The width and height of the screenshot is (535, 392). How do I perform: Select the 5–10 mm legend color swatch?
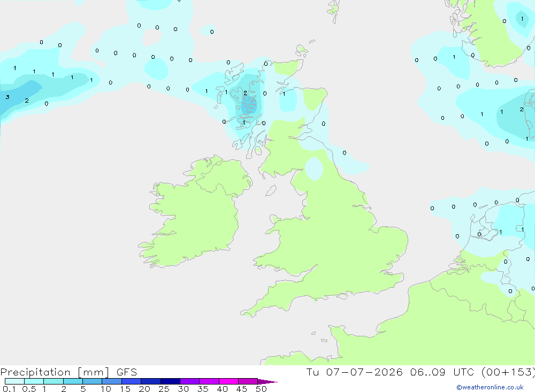[92, 381]
